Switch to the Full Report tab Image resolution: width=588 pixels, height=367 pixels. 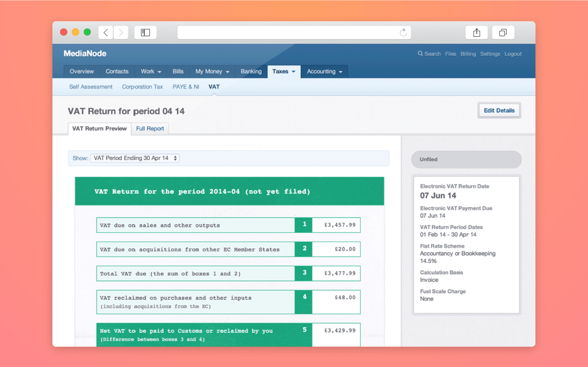click(x=150, y=129)
